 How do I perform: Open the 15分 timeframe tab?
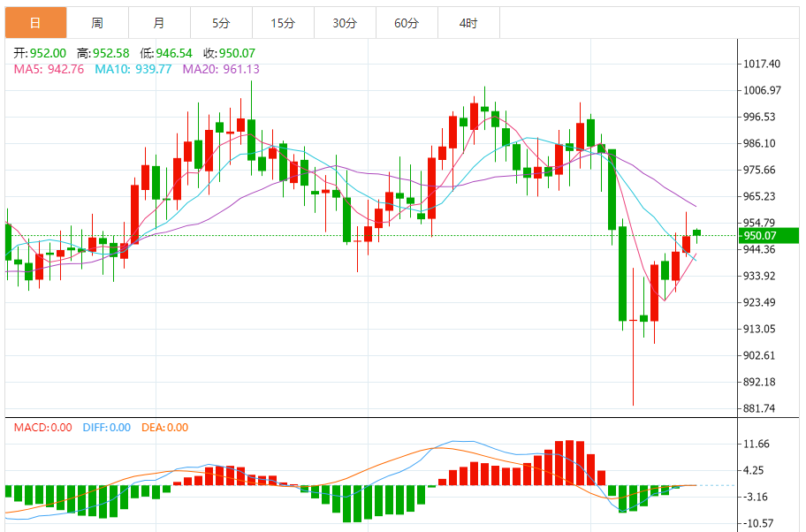coord(283,23)
